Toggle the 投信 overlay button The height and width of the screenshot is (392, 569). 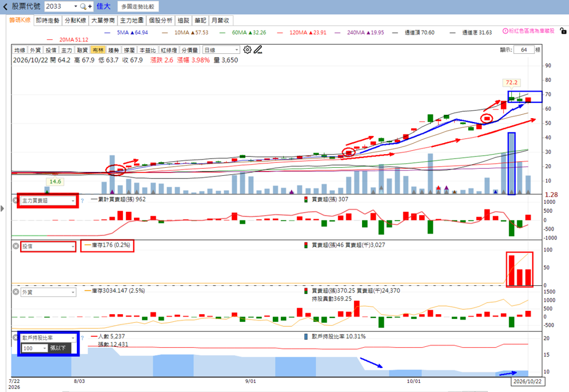tap(51, 50)
